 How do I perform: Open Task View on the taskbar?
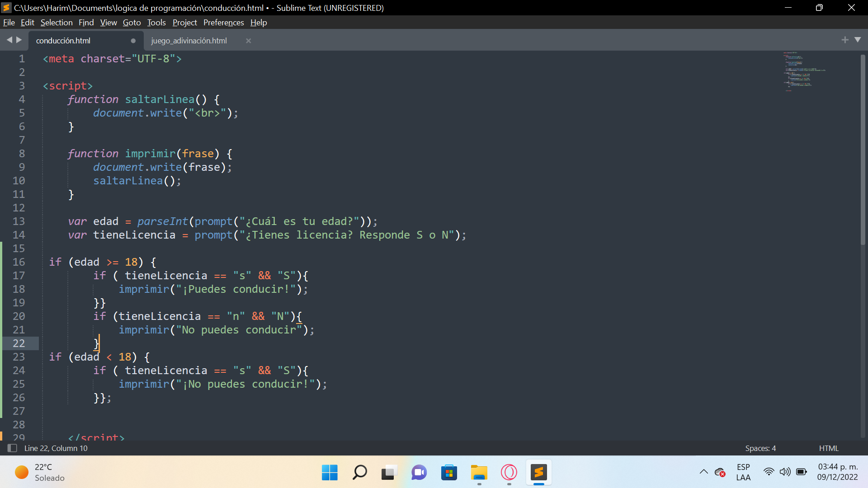tap(389, 473)
